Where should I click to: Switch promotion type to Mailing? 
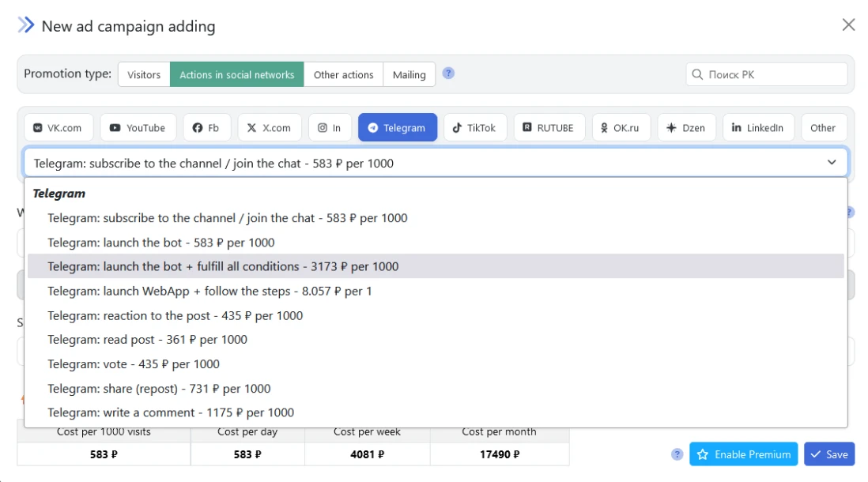point(409,74)
